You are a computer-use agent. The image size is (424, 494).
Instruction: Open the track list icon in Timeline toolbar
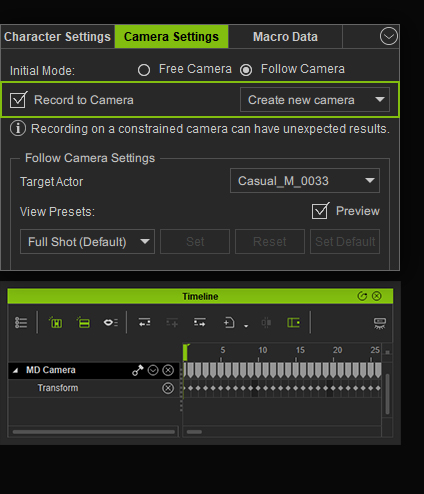pos(21,323)
